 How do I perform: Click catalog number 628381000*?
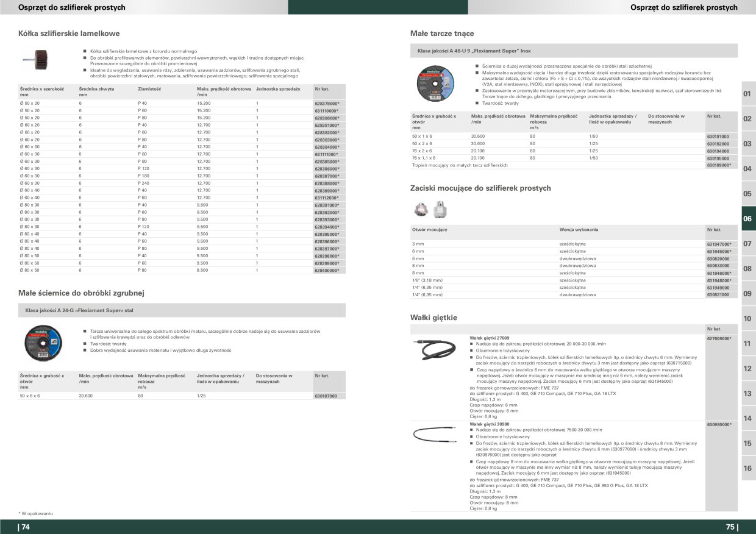coord(327,125)
